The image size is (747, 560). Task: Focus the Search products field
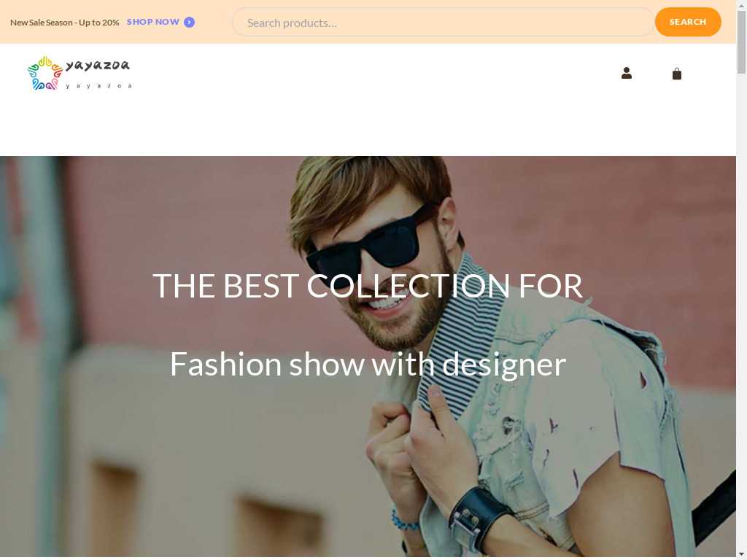(x=443, y=23)
